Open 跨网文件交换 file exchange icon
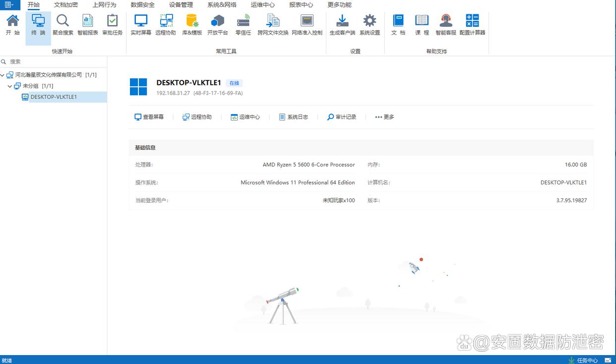Screen dimensions: 616x364 pos(273,25)
